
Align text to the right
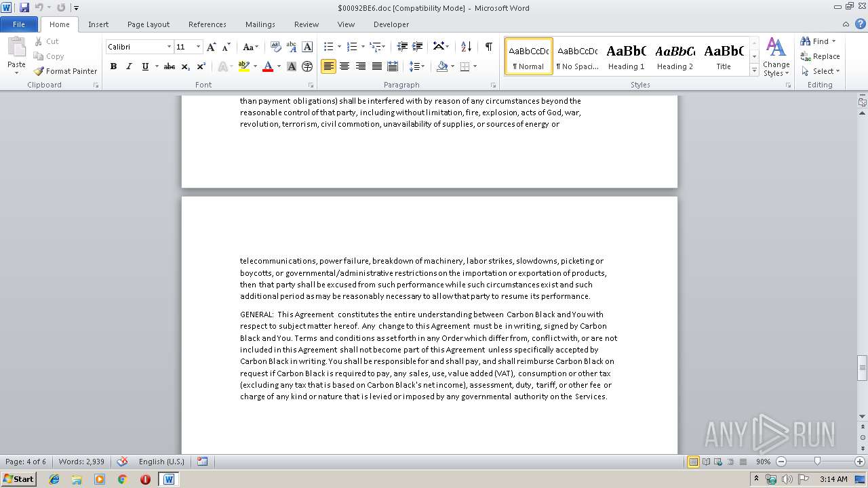[360, 66]
